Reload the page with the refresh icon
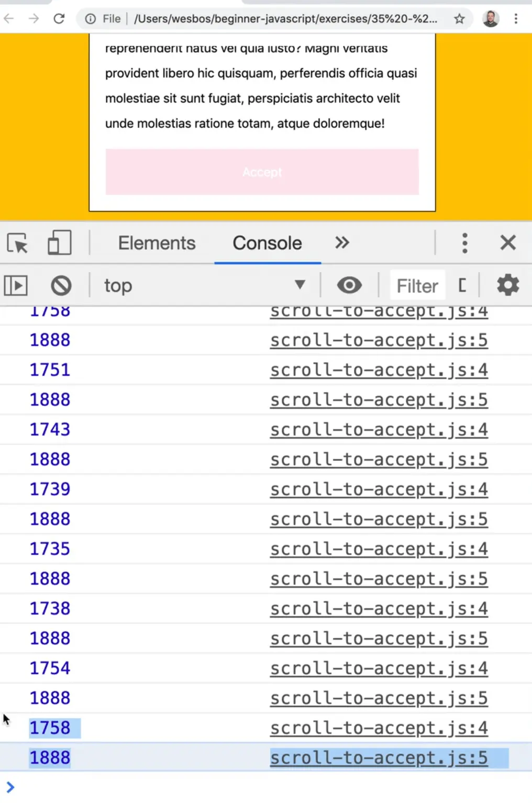Image resolution: width=532 pixels, height=803 pixels. coord(59,19)
